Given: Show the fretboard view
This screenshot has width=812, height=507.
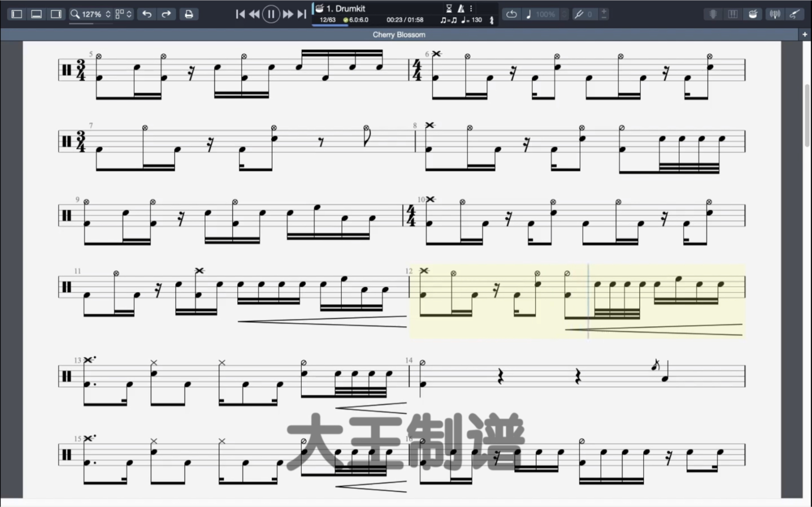Looking at the screenshot, I should coord(713,14).
